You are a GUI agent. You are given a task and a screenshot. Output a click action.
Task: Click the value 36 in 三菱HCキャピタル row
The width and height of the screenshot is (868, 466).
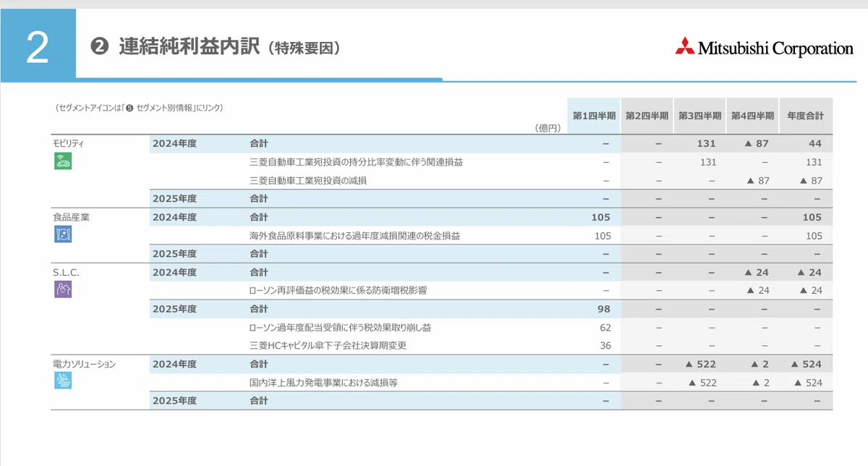click(x=605, y=345)
